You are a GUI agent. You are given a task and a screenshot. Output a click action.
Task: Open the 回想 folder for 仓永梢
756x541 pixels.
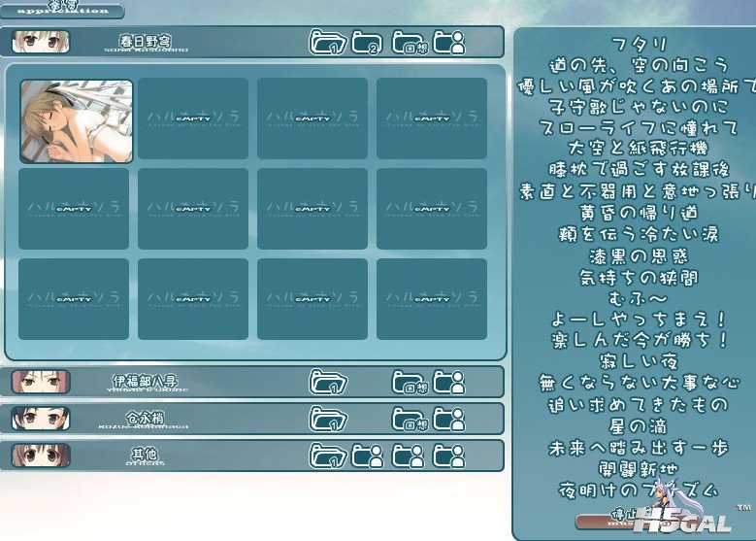410,419
